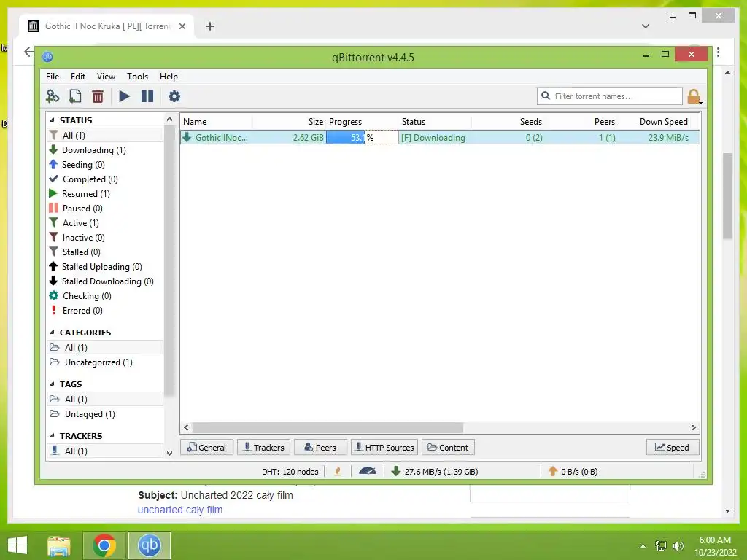Open the Windows Start button
This screenshot has height=560, width=747.
click(18, 545)
